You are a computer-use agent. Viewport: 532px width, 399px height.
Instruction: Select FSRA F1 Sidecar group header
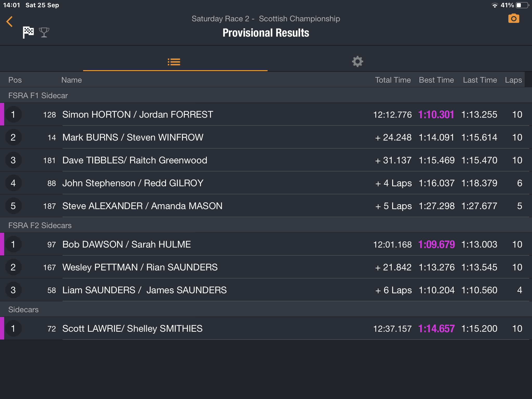point(266,95)
